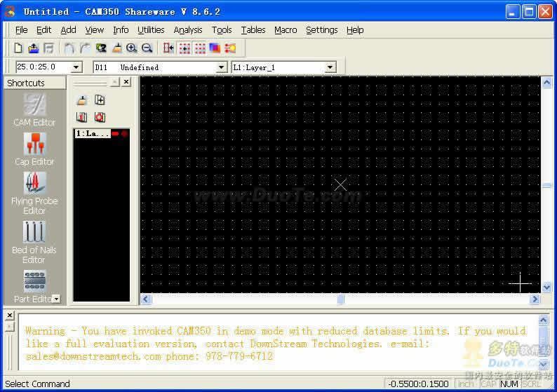The image size is (557, 392).
Task: Open Cap Editor shortcut
Action: pos(34,149)
